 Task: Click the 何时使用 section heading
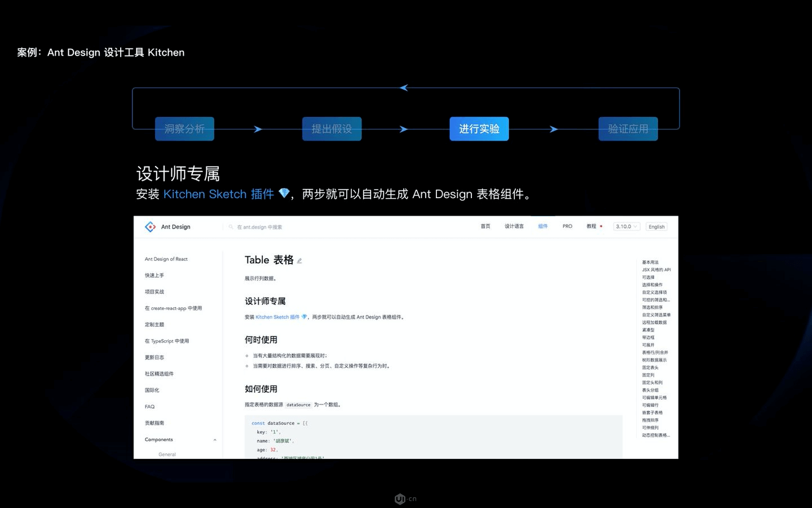coord(261,340)
